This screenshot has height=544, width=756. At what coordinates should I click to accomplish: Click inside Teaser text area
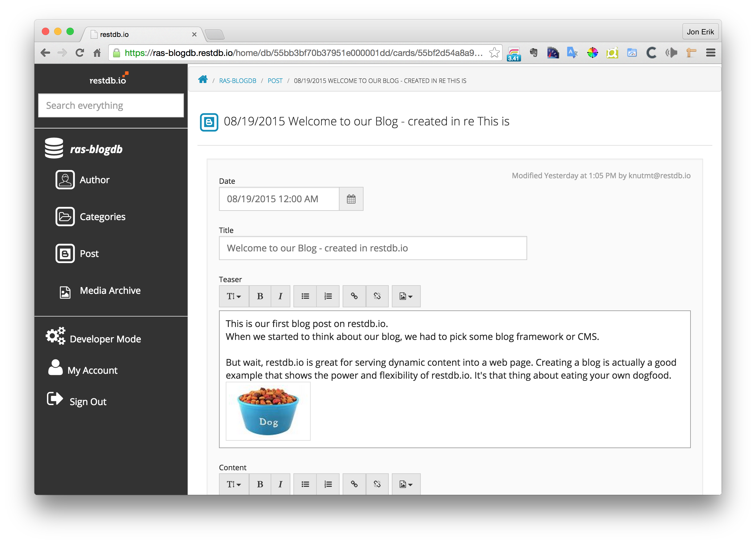pyautogui.click(x=455, y=380)
